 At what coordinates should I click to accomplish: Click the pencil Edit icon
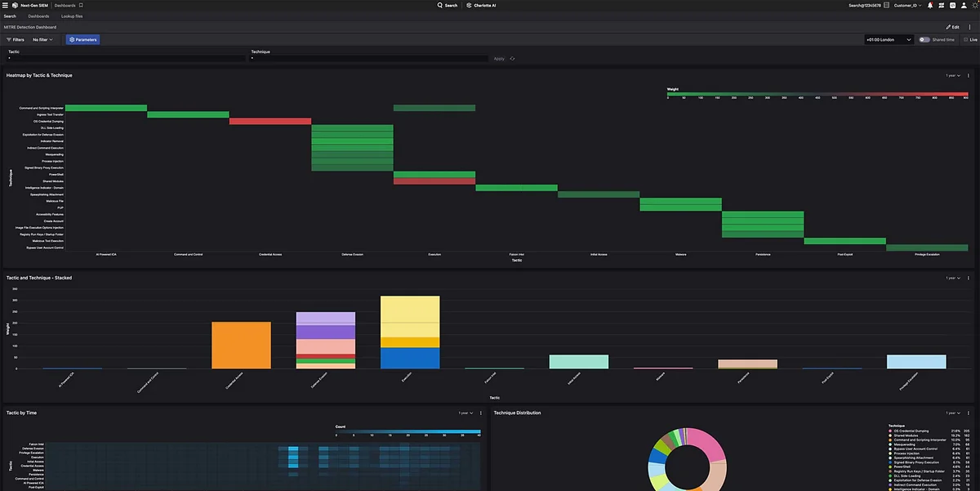point(949,27)
